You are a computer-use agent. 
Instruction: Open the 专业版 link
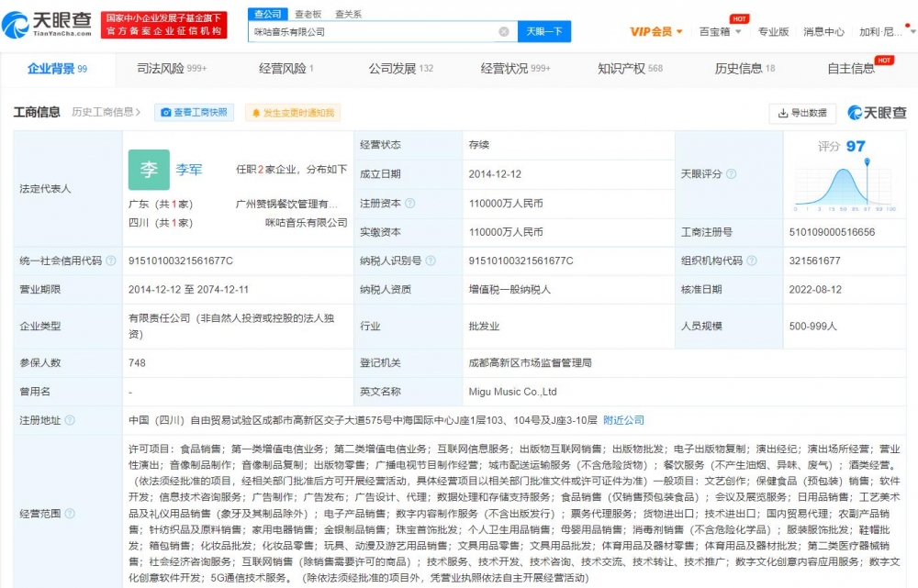773,31
